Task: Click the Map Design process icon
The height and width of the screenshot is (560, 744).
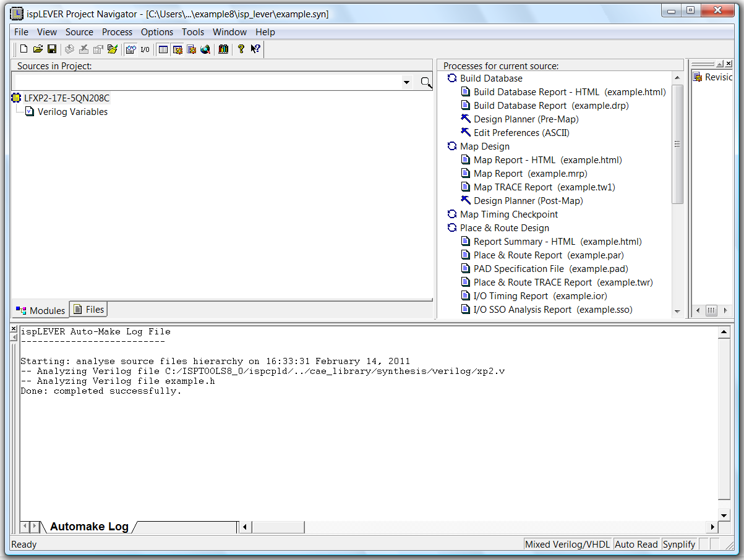Action: [x=452, y=146]
